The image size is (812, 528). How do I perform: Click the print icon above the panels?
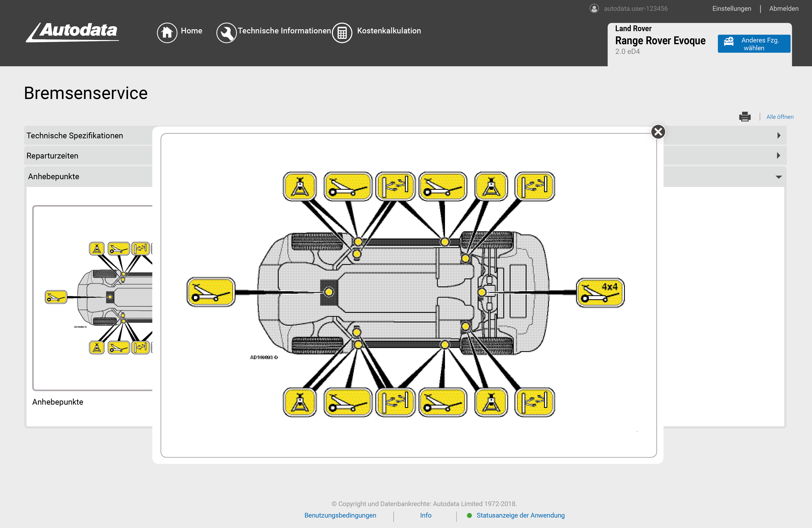click(745, 117)
